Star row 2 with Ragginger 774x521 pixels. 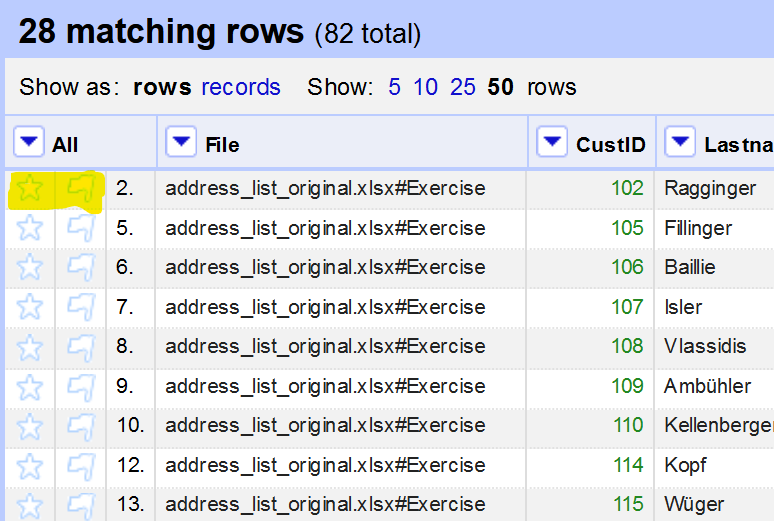click(30, 187)
